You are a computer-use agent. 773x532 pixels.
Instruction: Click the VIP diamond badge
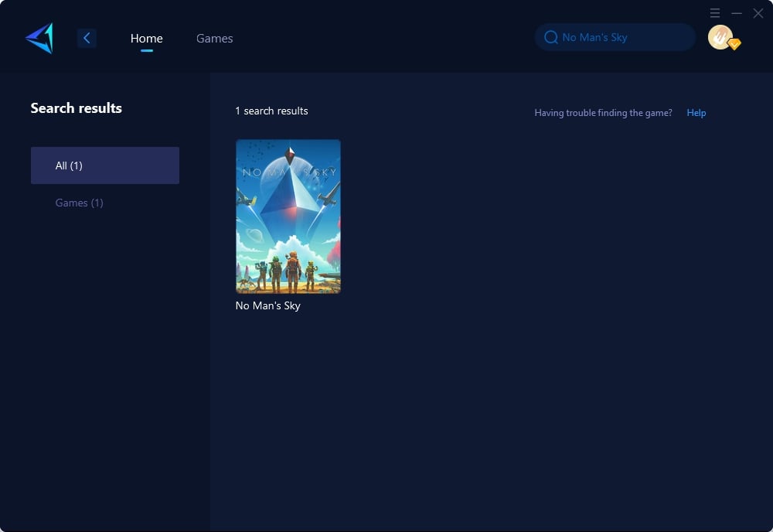pos(734,44)
